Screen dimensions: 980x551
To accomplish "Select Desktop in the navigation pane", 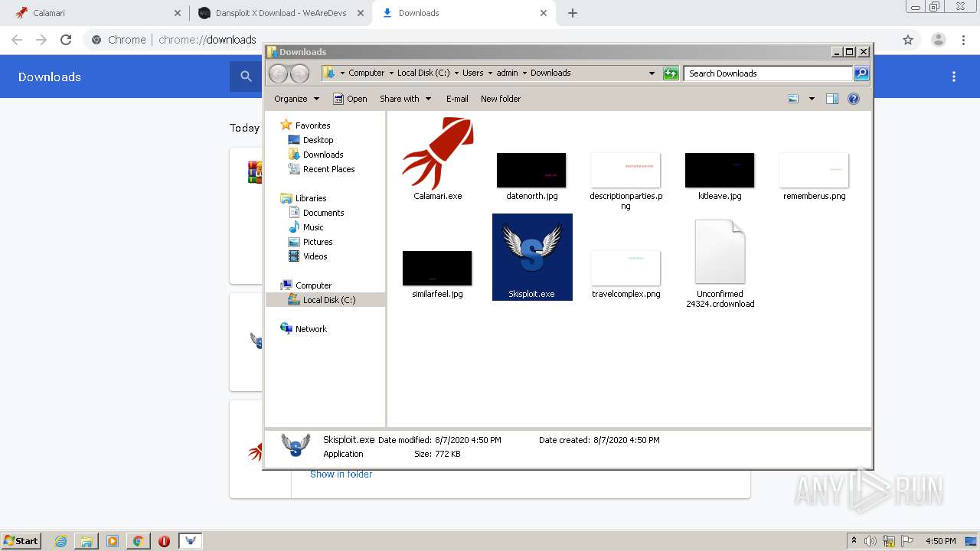I will coord(311,140).
